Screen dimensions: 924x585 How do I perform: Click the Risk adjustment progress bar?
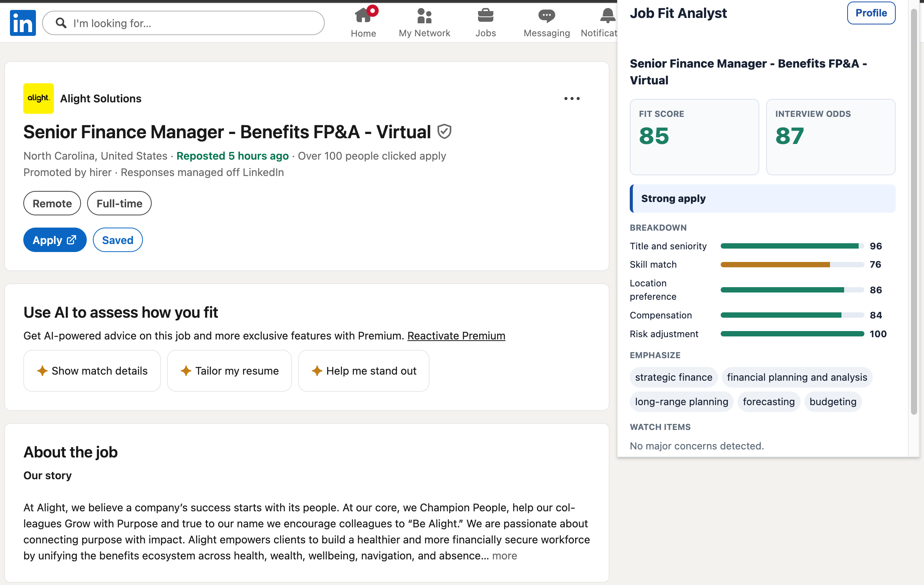click(x=792, y=334)
